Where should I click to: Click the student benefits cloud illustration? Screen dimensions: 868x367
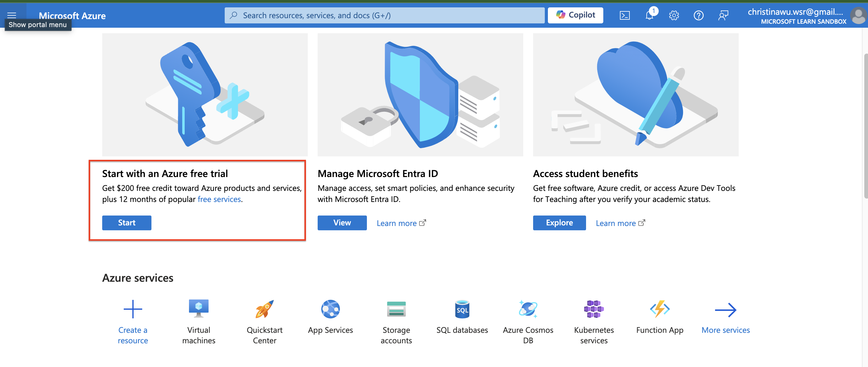point(636,94)
